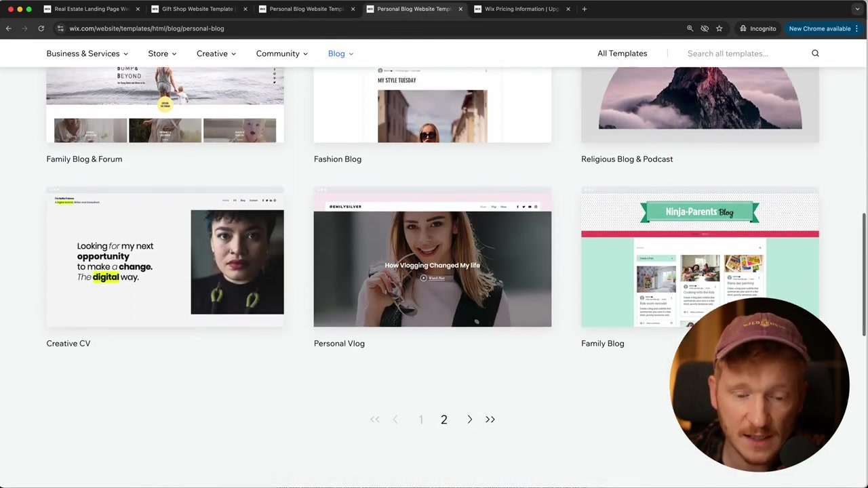Click the Personal Vlog title
Image resolution: width=868 pixels, height=488 pixels.
pyautogui.click(x=339, y=344)
